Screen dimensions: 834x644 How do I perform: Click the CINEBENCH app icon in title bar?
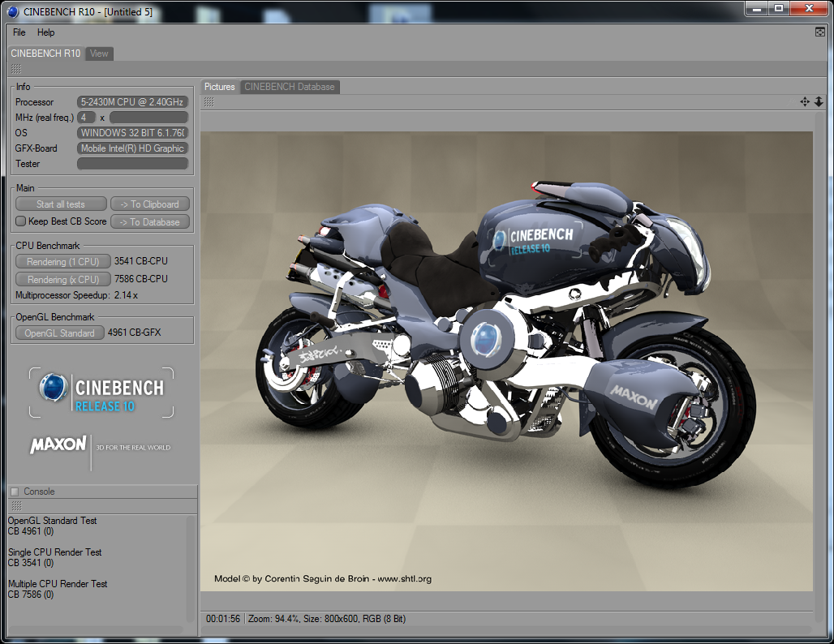coord(13,11)
